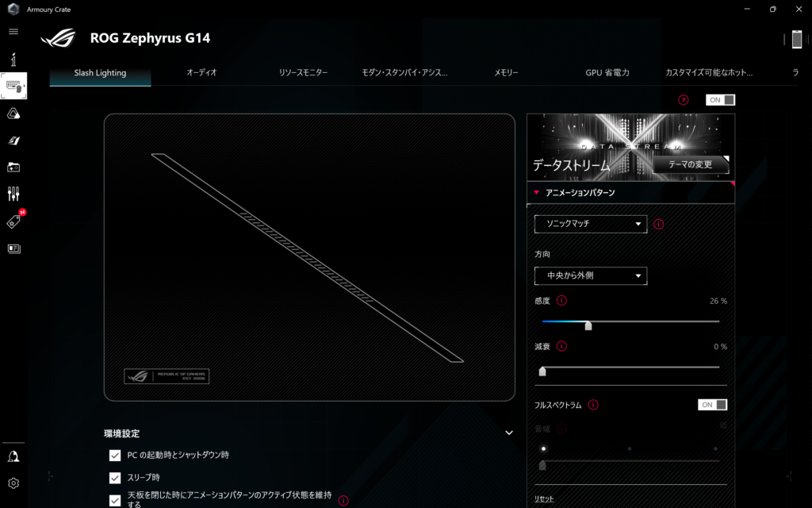Click the 26 % sensitivity value
This screenshot has height=508, width=812.
coord(718,301)
